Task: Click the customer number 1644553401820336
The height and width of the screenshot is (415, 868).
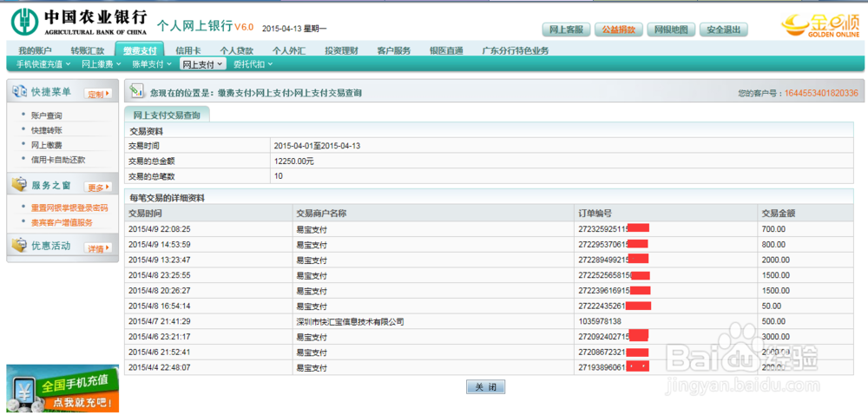Action: (x=821, y=93)
